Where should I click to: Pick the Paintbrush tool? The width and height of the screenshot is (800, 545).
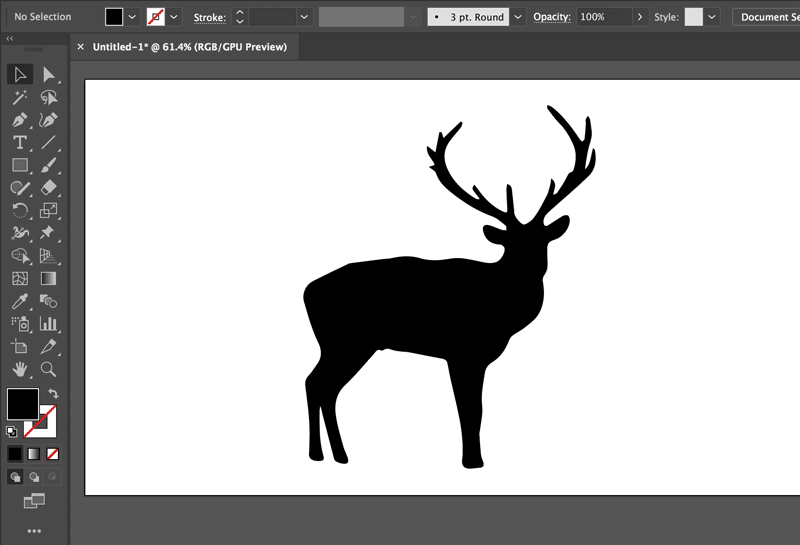(x=48, y=165)
